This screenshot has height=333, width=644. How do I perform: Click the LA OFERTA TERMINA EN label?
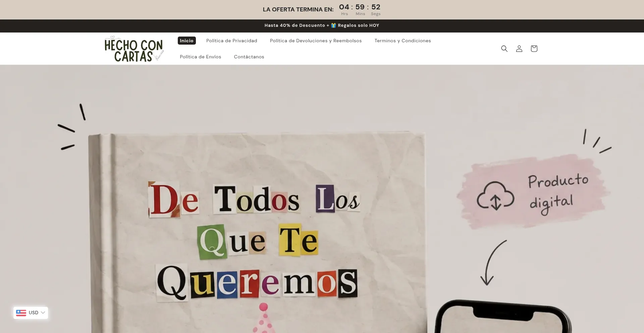pos(298,9)
